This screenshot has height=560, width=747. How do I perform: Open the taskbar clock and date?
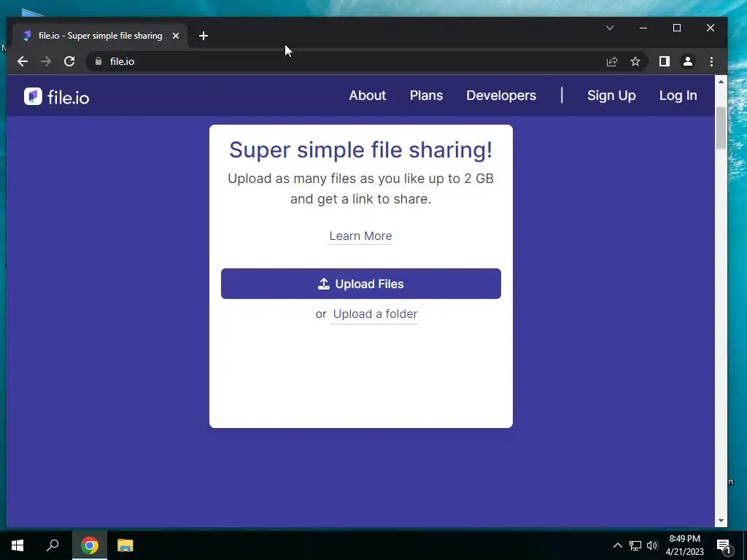684,545
